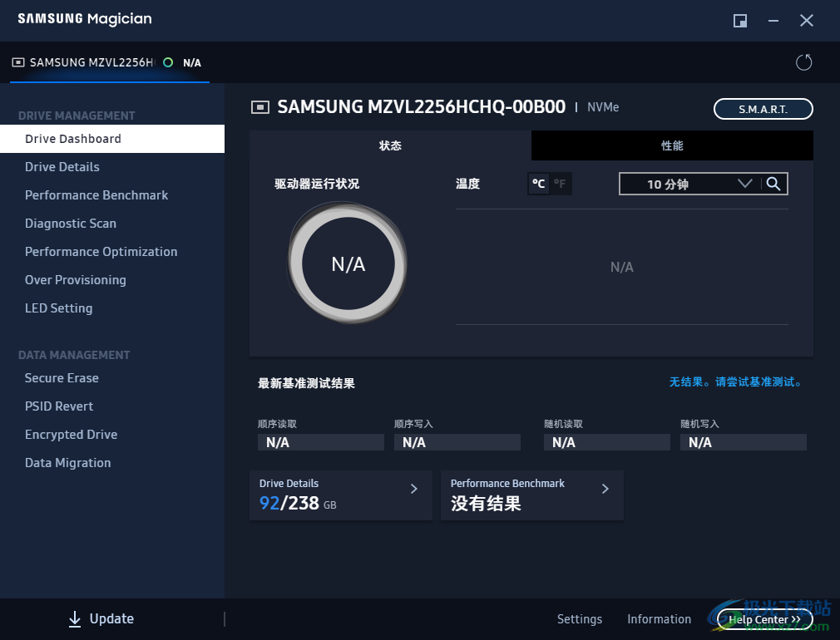Click the 驱动器运行状况 label
840x640 pixels.
point(317,184)
